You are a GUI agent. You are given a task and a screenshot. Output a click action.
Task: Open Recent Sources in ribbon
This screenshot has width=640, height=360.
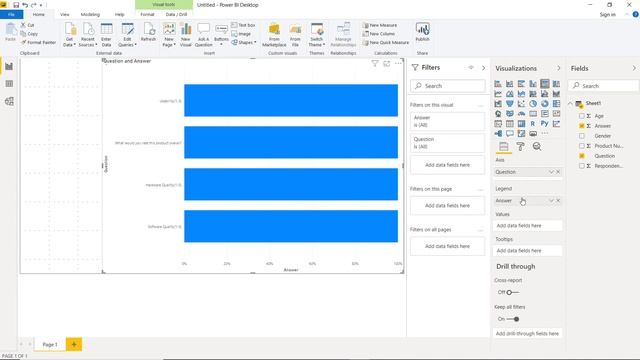coord(88,35)
